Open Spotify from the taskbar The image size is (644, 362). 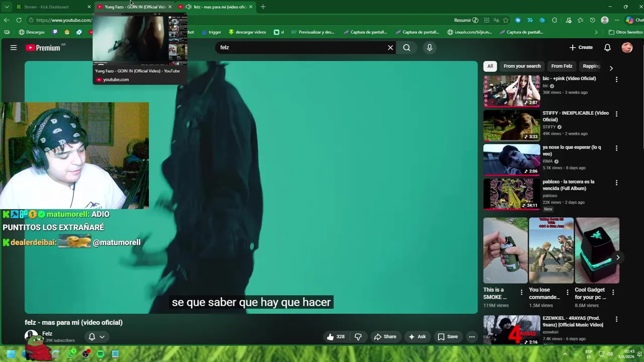(x=100, y=354)
